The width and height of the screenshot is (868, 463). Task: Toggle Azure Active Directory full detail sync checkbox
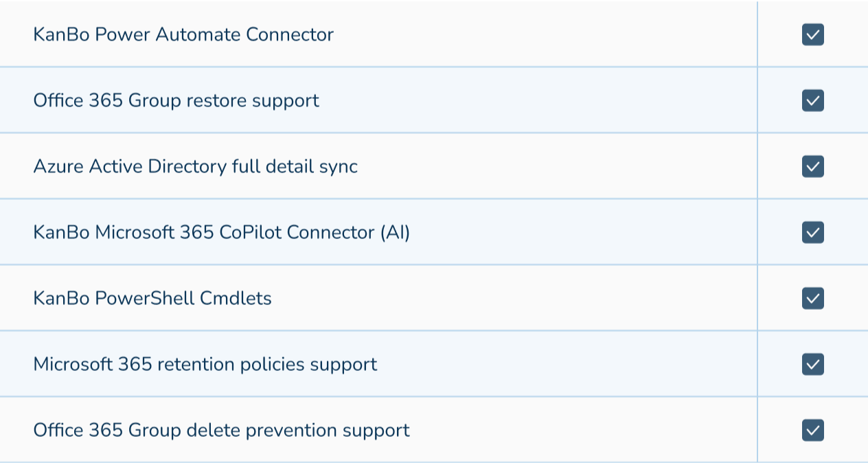(x=812, y=166)
